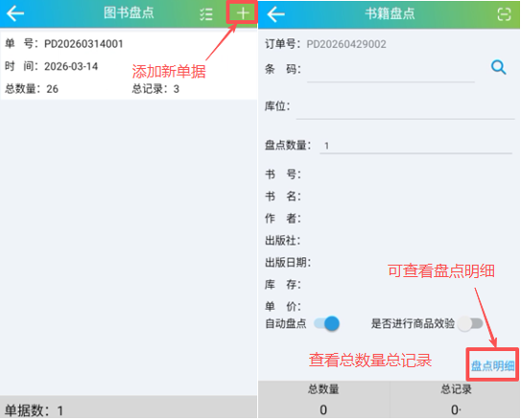Click the 总记录: 3 text
Screen dimensions: 521x420
pyautogui.click(x=155, y=89)
